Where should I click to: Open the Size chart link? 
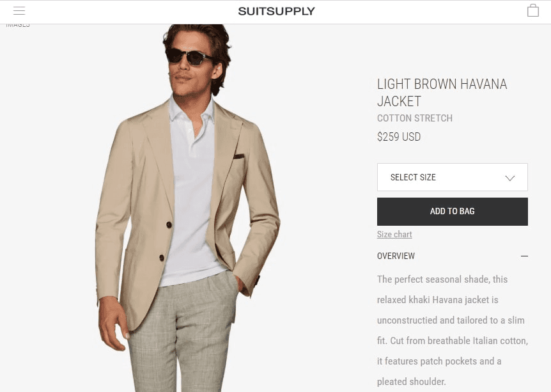394,235
